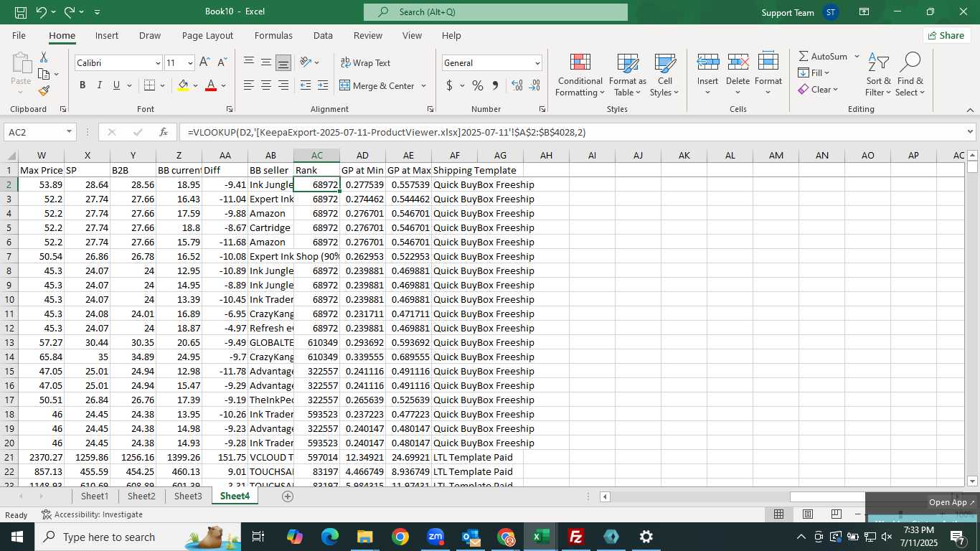Center text horizontally
980x551 pixels.
(266, 85)
